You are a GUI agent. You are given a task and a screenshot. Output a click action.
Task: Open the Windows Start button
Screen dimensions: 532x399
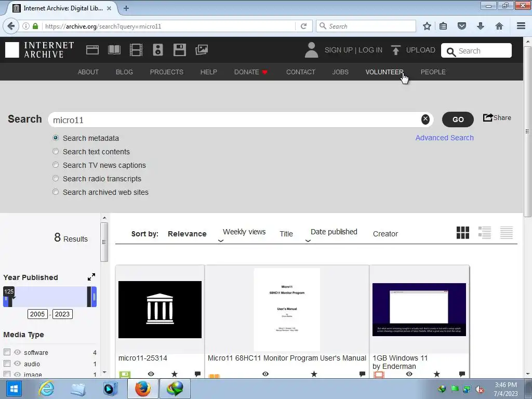tap(14, 389)
